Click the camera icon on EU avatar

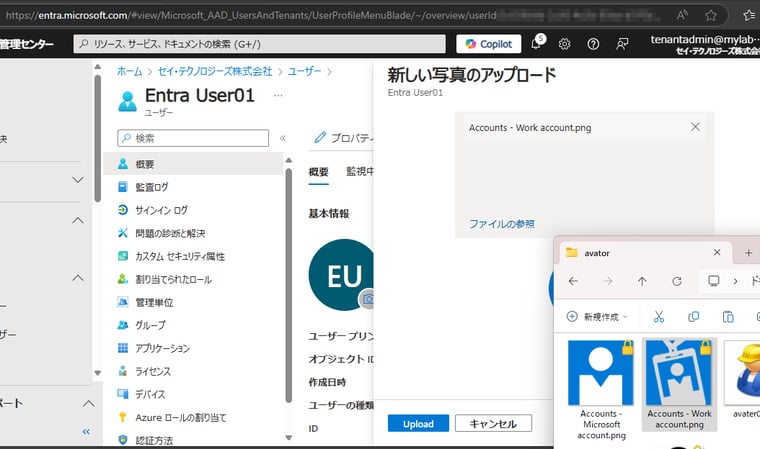pos(367,299)
